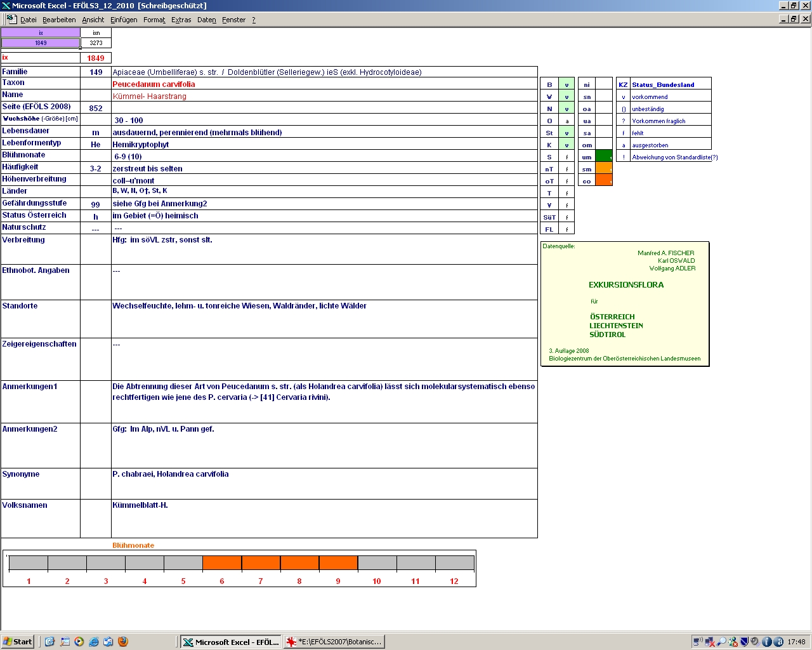Click the page number 852 cell
Viewport: 812px width, 650px height.
coord(96,109)
